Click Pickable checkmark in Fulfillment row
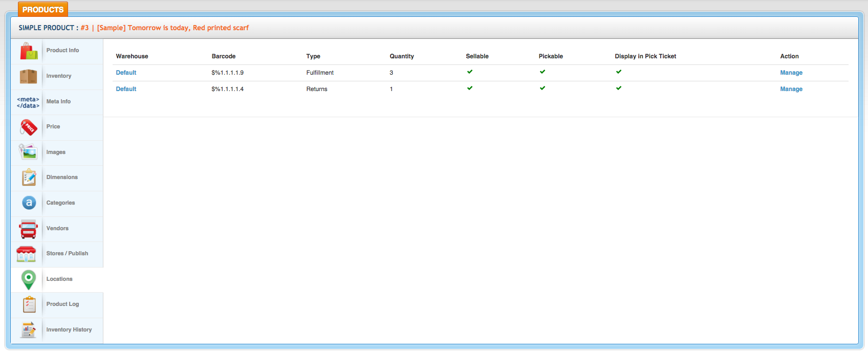Image resolution: width=868 pixels, height=353 pixels. [x=542, y=72]
